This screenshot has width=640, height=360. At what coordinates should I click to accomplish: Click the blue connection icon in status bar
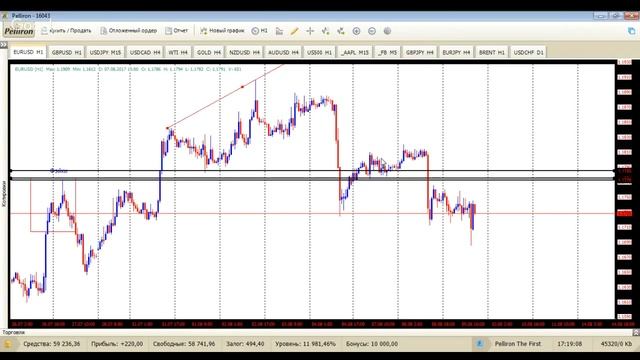pyautogui.click(x=479, y=344)
